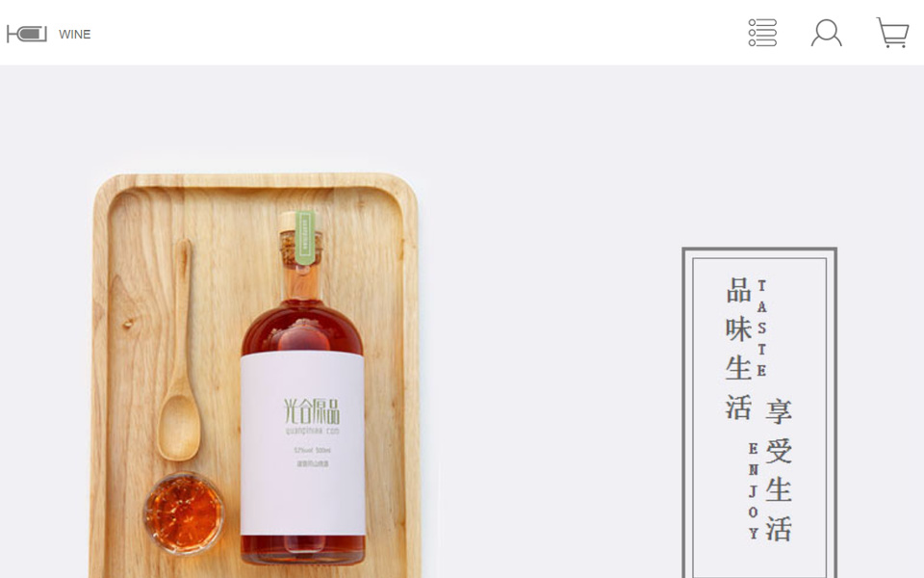The width and height of the screenshot is (924, 578).
Task: Click the small glass of amber liquor
Action: [184, 512]
